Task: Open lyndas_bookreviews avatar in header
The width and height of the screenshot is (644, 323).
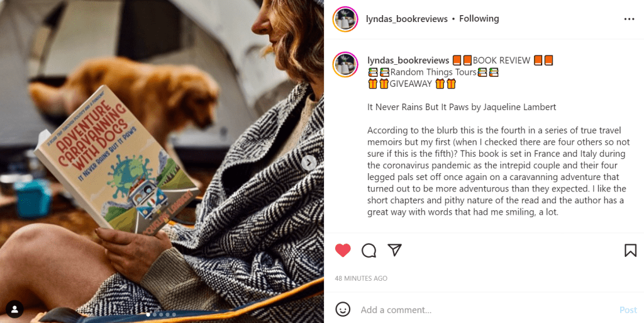Action: [345, 19]
